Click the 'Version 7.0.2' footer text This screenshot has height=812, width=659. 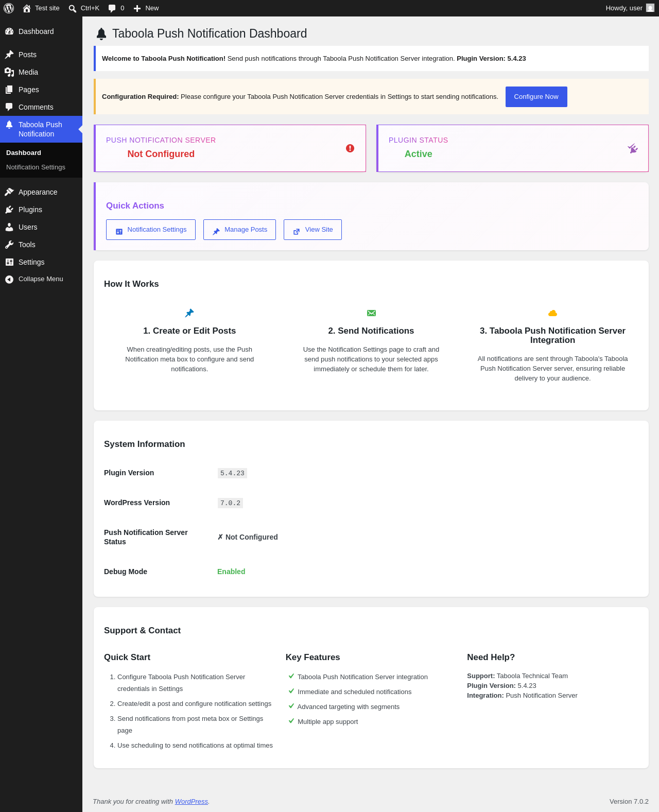tap(629, 802)
